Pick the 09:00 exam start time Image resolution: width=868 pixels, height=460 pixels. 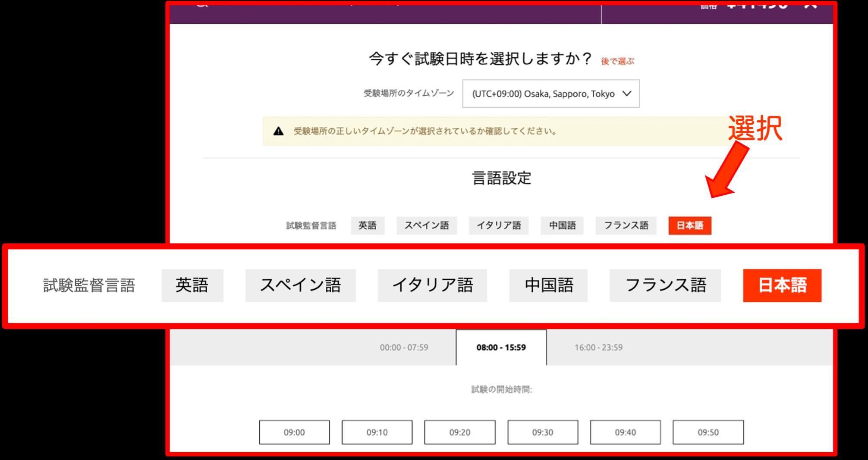click(x=294, y=432)
